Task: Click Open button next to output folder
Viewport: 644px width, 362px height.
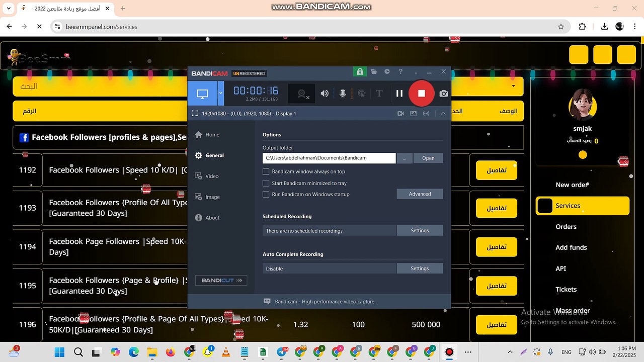Action: 428,158
